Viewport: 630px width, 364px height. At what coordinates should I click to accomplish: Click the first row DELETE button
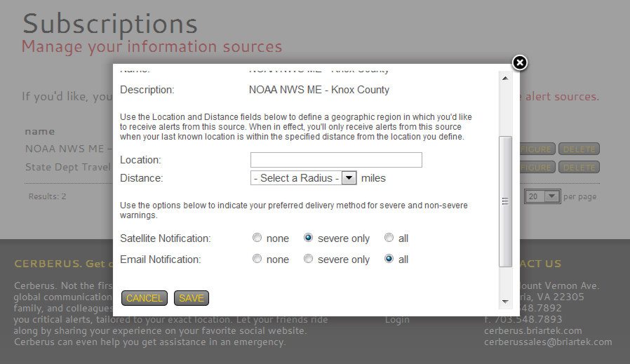579,149
